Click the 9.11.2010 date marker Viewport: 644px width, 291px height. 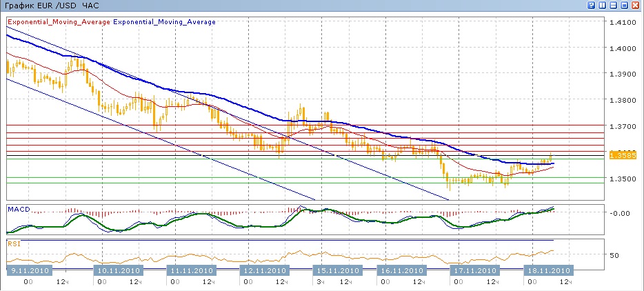pyautogui.click(x=28, y=270)
